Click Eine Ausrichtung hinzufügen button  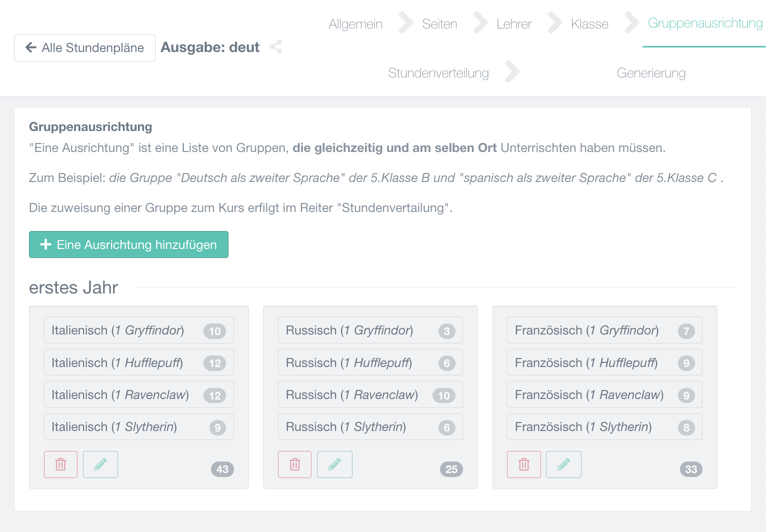tap(128, 244)
